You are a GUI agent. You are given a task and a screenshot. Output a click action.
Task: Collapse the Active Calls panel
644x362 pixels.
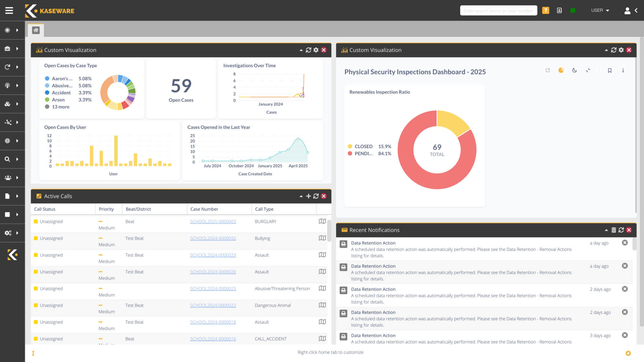click(301, 196)
